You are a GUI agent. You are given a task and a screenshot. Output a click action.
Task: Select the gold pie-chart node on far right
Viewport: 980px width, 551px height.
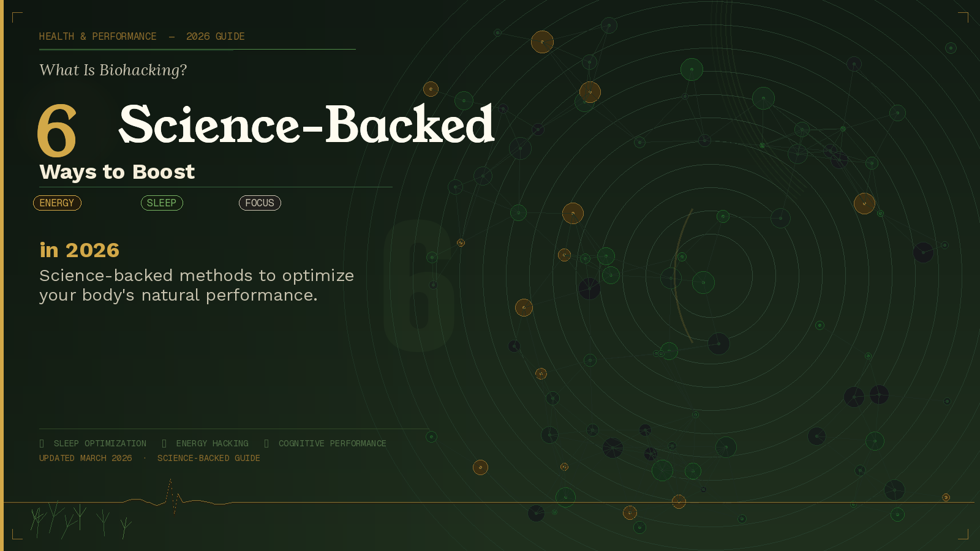[864, 203]
